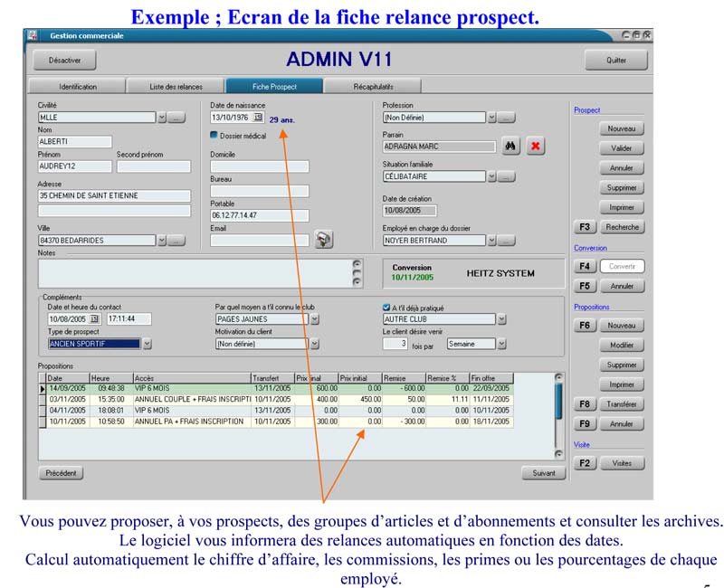
Task: Click the ellipsis button next to Profession
Action: tap(506, 118)
